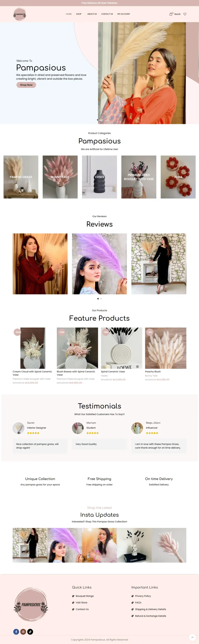Click the large Pampasious footer logo

pos(31,604)
